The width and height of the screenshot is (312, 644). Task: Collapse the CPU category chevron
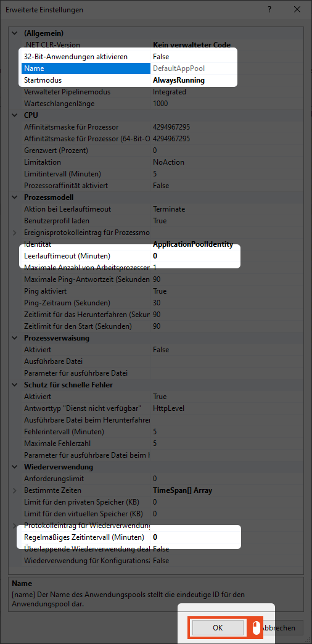click(x=15, y=115)
